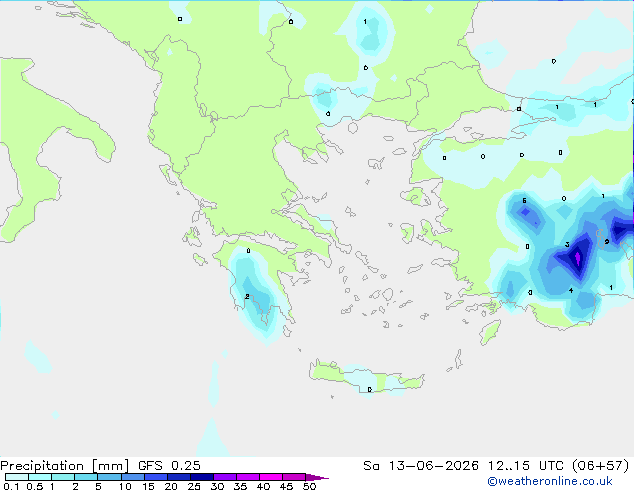Select the 30–35 mm purple legend swatch
Viewport: 634px width, 490px height.
(225, 477)
